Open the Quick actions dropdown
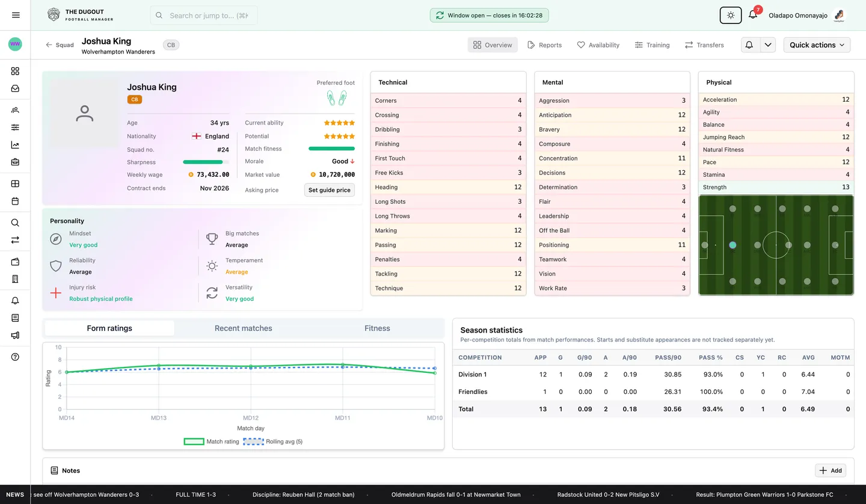 (817, 45)
